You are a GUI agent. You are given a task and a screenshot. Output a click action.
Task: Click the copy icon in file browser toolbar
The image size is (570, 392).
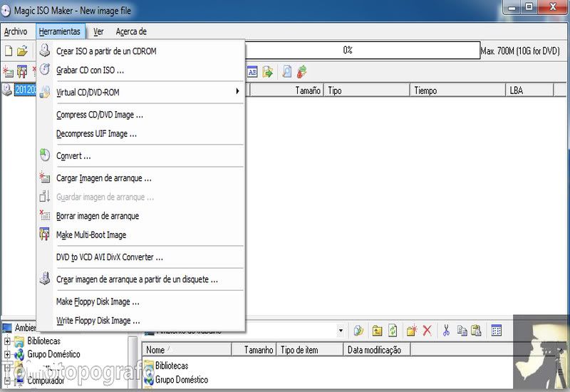462,331
